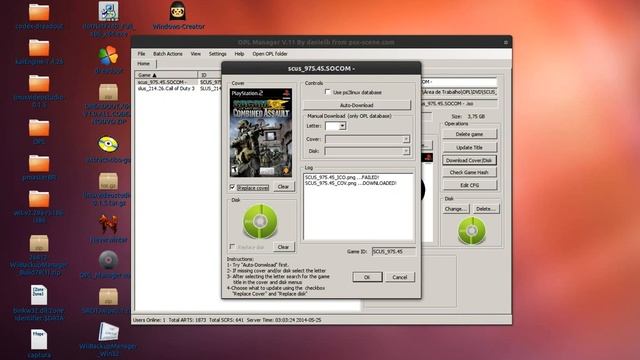Click the Game ID field SCUS_975.45
Image resolution: width=640 pixels, height=360 pixels.
[x=393, y=251]
